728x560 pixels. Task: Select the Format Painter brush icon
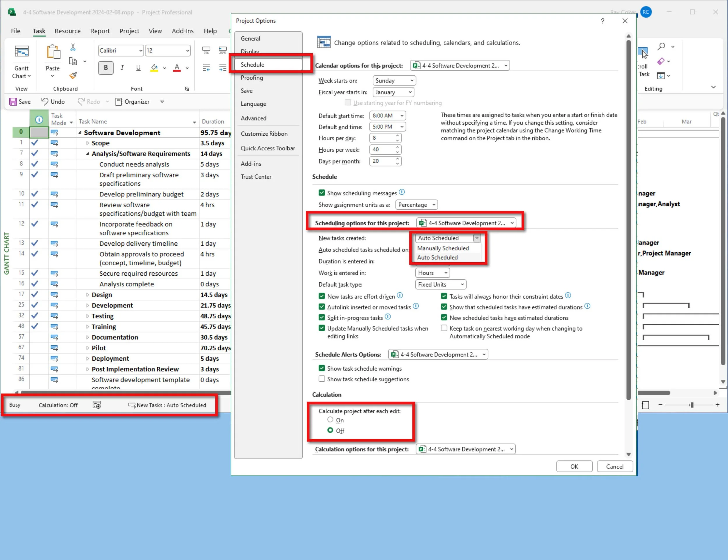(x=73, y=76)
